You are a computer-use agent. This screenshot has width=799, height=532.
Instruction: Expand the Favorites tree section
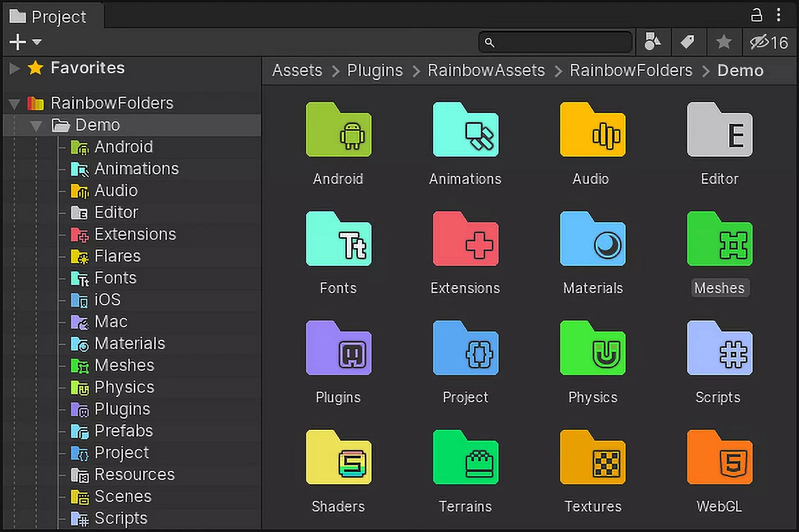pos(15,68)
